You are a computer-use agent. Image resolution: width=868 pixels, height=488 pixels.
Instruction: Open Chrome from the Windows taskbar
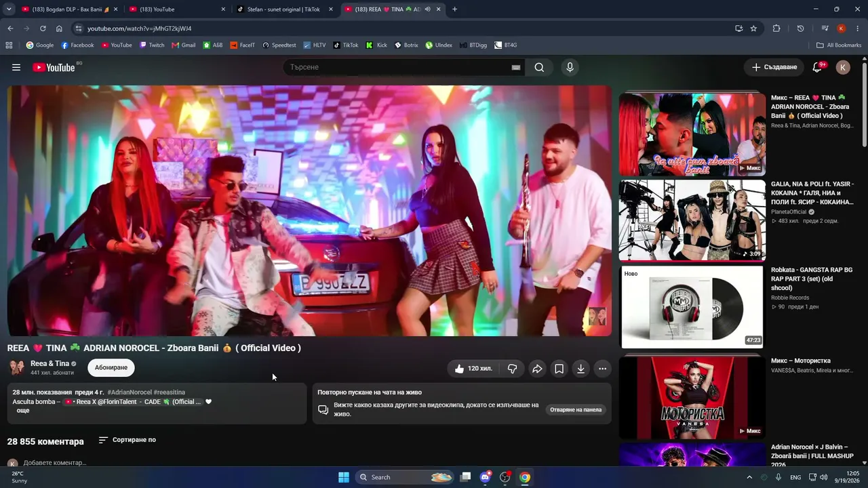coord(525,477)
